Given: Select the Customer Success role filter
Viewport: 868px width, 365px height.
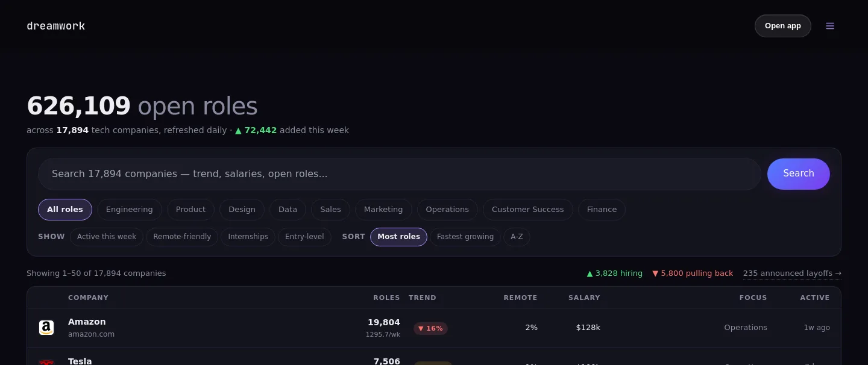Looking at the screenshot, I should tap(528, 210).
